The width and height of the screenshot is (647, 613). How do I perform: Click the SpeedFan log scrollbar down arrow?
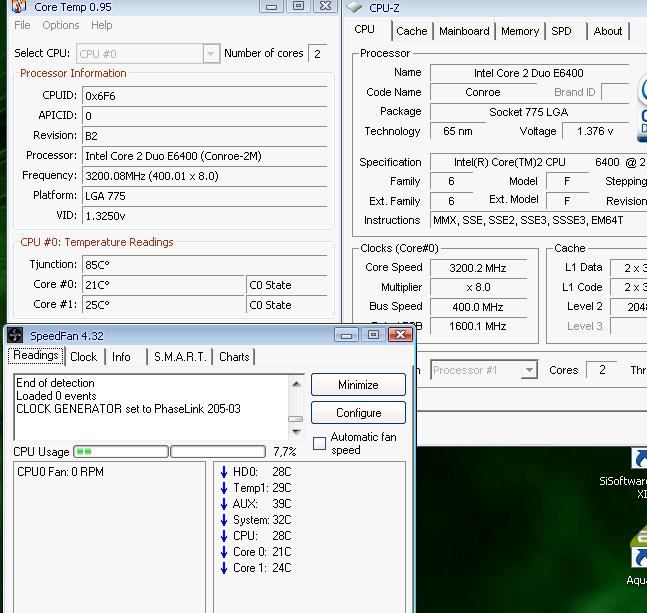point(296,432)
